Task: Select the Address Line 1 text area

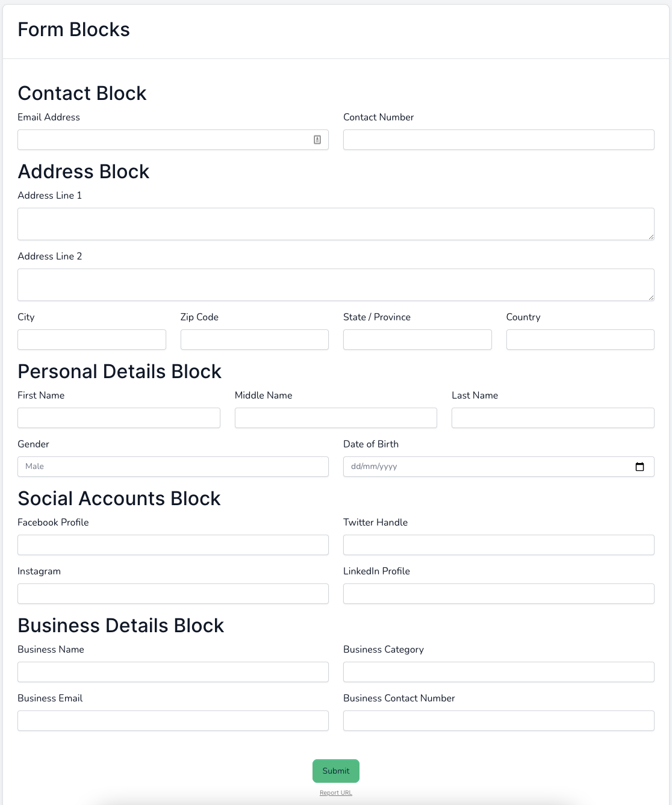Action: coord(336,224)
